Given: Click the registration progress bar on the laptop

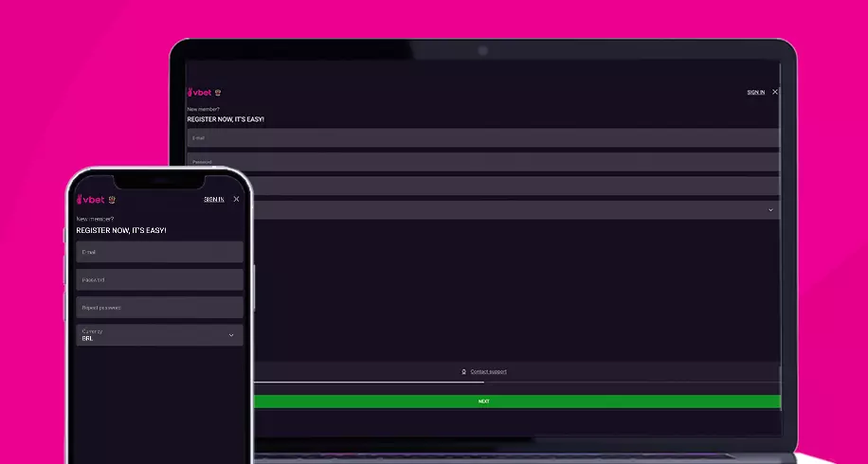Looking at the screenshot, I should (x=517, y=383).
